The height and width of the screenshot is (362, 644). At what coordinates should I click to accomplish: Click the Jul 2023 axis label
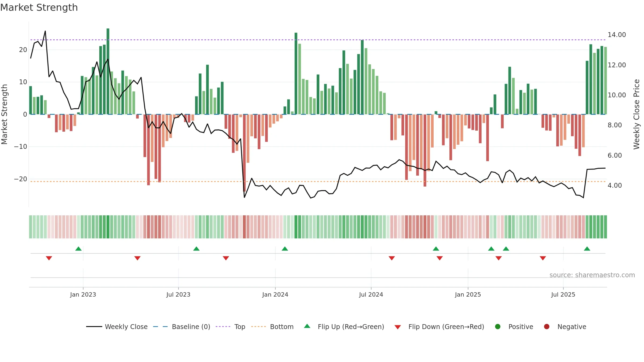(x=178, y=294)
